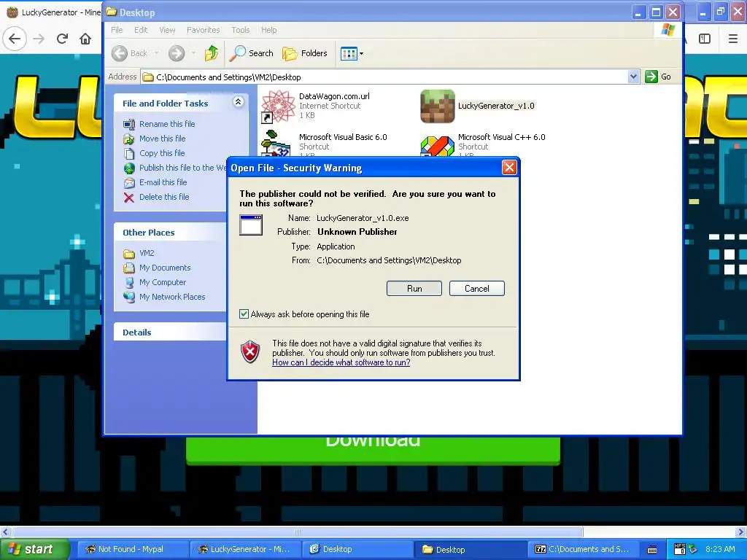This screenshot has width=747, height=560.
Task: Toggle the browser sidebar icon
Action: tap(705, 39)
